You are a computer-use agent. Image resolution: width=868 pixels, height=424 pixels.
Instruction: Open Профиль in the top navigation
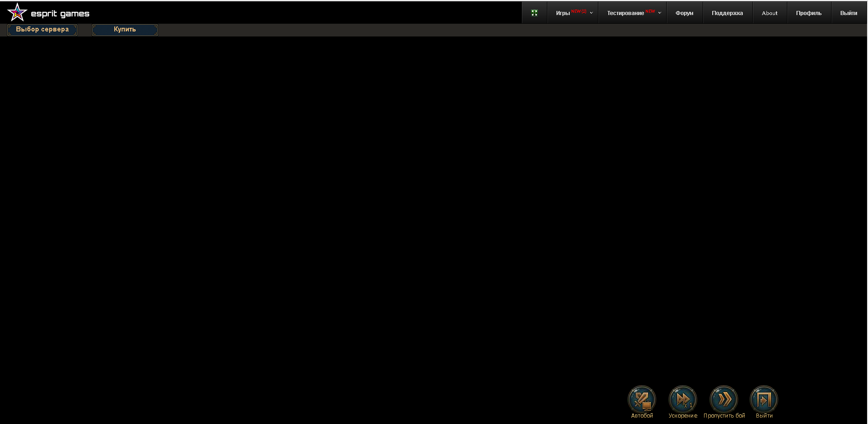pos(808,13)
